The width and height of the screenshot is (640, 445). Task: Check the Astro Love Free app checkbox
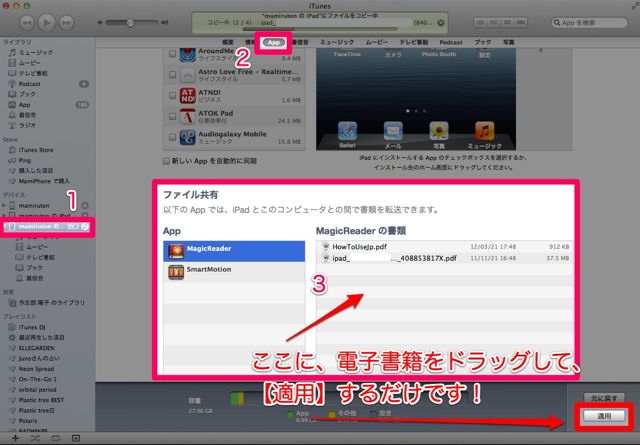[x=172, y=75]
